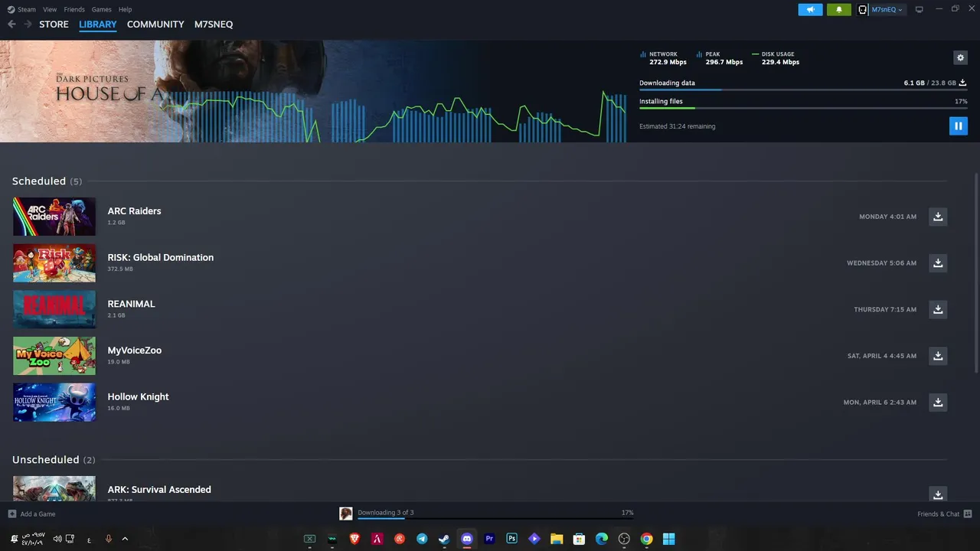Open the Help menu
Screen dimensions: 980x551
[126, 9]
